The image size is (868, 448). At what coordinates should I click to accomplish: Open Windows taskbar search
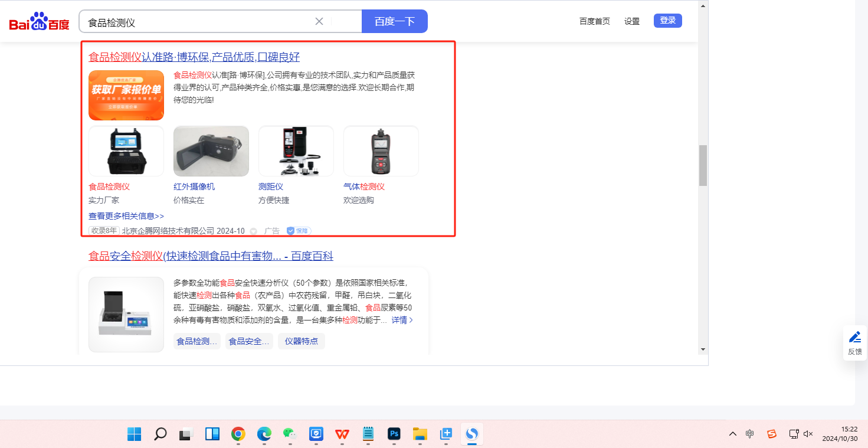(x=160, y=434)
